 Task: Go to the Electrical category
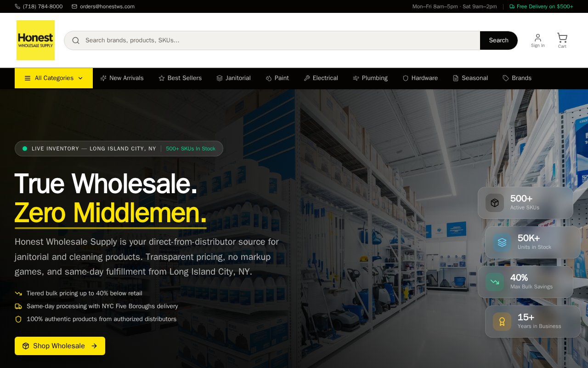pos(321,78)
